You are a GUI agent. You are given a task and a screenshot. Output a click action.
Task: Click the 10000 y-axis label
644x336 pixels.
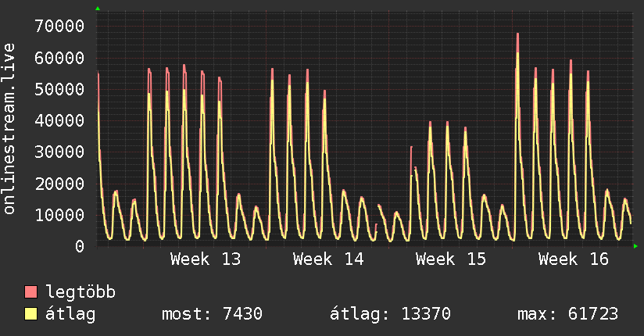[x=59, y=215]
